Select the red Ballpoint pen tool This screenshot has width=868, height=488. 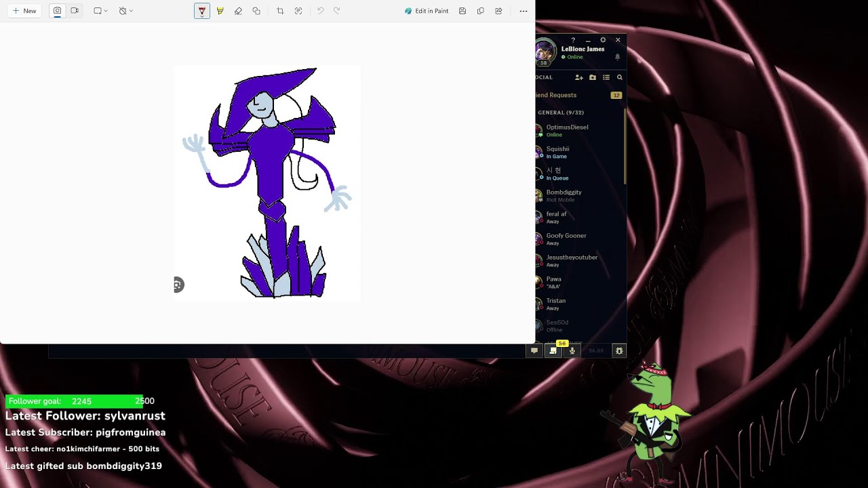(x=202, y=11)
